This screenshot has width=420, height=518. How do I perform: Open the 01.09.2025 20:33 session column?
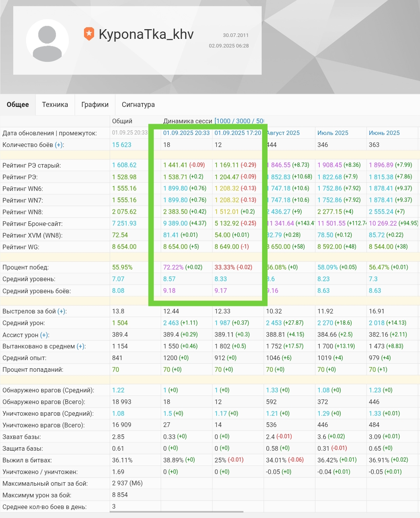186,133
